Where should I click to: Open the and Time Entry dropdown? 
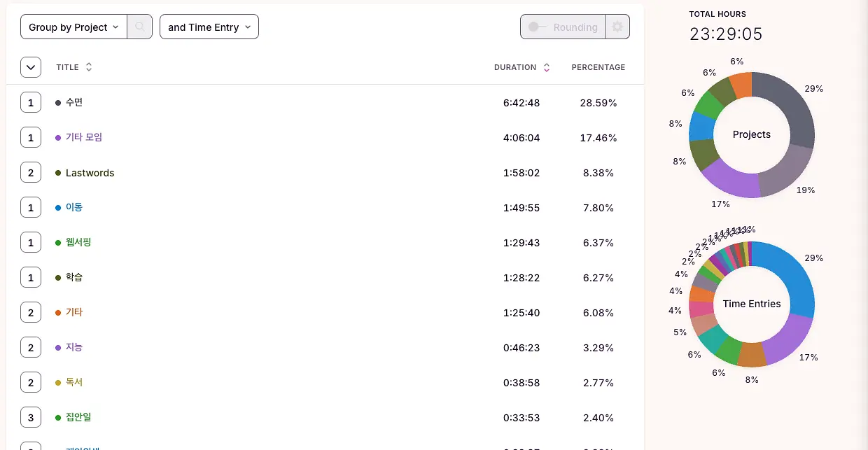coord(209,27)
